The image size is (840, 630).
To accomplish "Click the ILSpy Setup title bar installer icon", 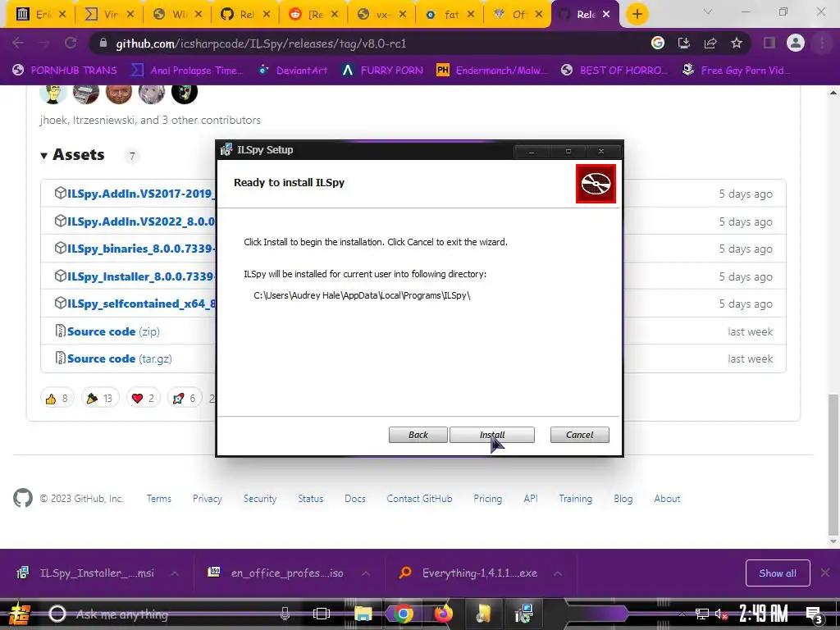I will point(226,149).
